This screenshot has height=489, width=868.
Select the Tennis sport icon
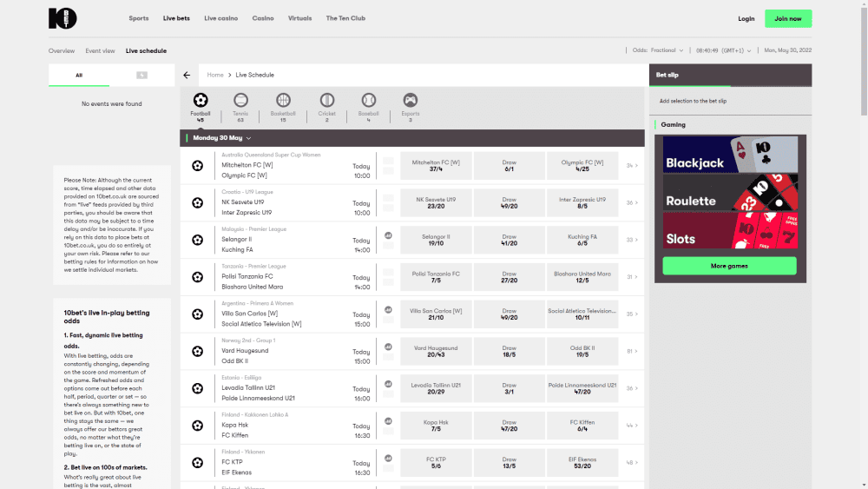(x=240, y=100)
